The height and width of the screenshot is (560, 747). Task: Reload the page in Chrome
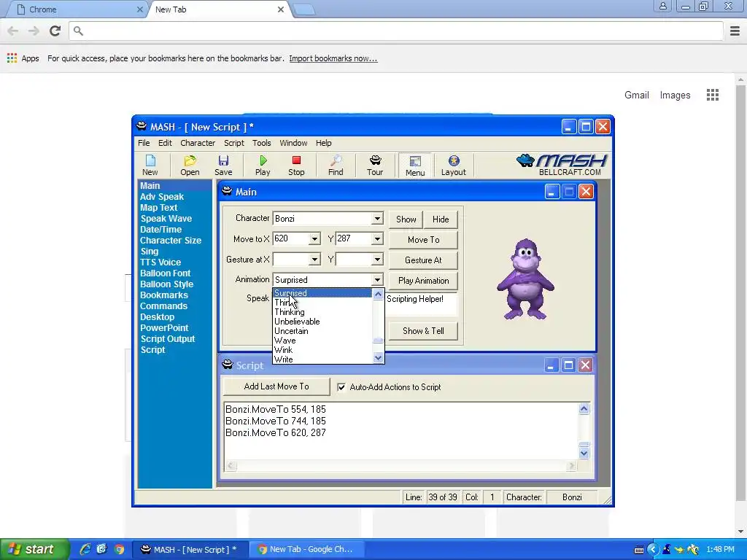[x=55, y=31]
